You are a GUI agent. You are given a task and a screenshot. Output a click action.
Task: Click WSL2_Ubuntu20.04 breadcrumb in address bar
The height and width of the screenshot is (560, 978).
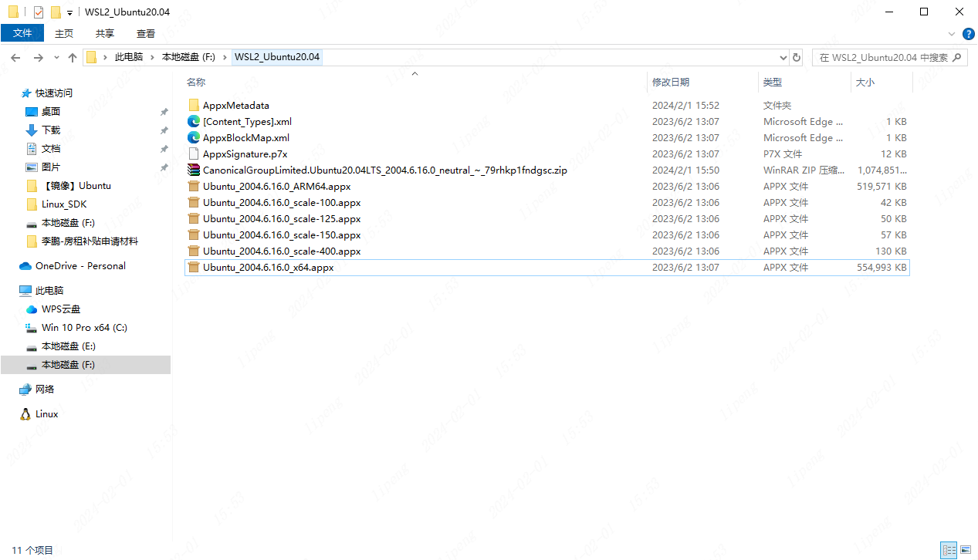click(277, 57)
